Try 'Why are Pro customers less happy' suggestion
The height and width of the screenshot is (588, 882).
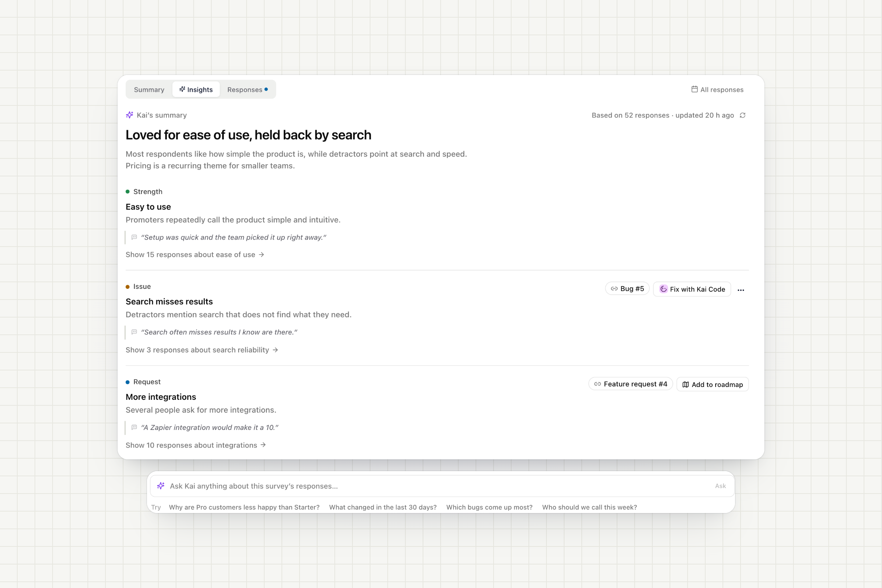[244, 508]
